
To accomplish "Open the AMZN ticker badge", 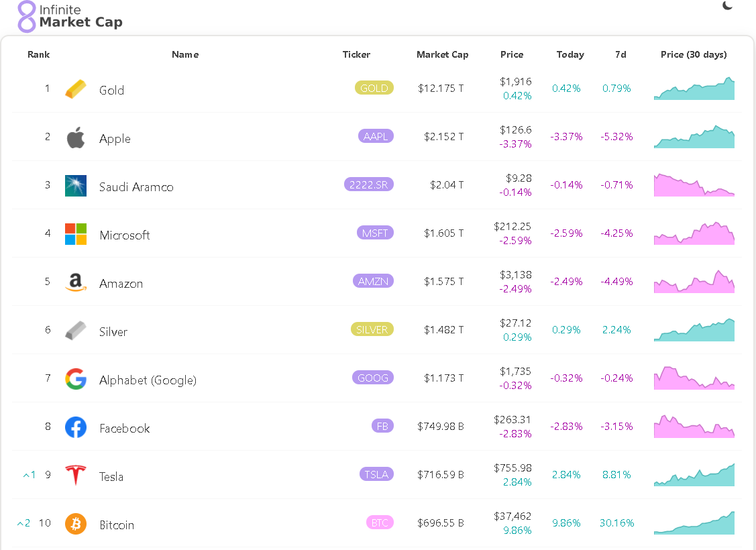I will point(373,281).
